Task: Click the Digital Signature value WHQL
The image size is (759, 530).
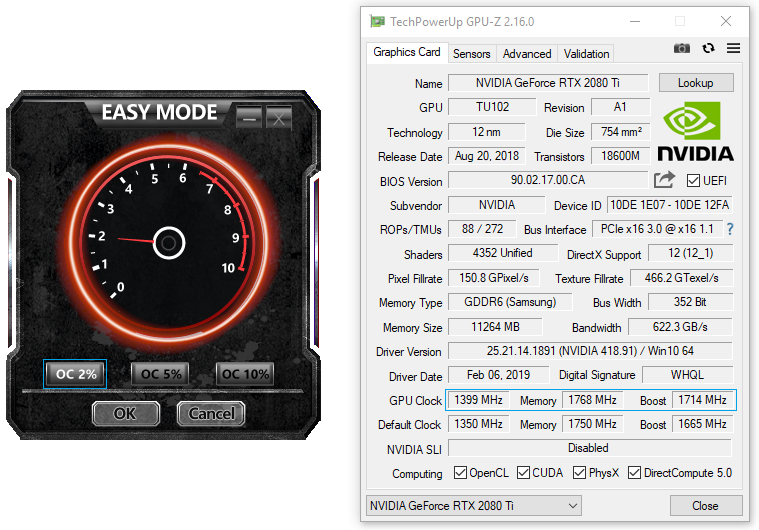Action: 687,375
